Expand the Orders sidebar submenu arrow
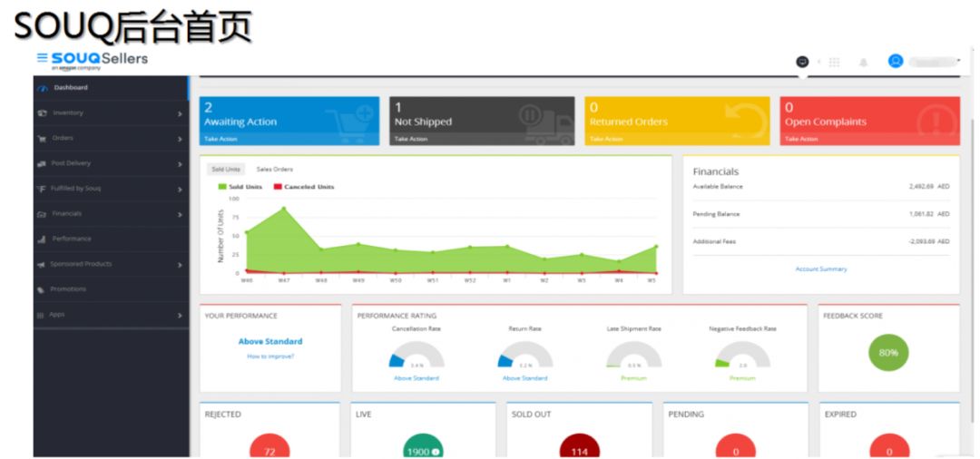The image size is (980, 459). (180, 140)
